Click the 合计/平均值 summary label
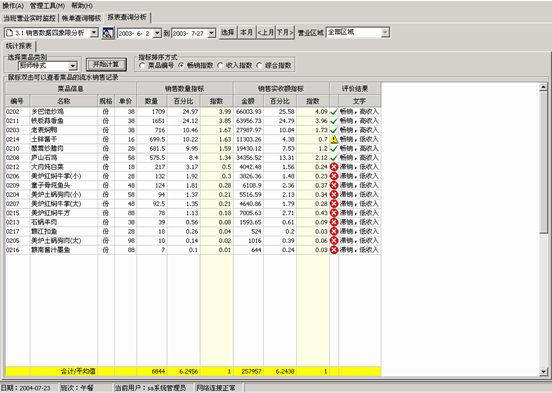The width and height of the screenshot is (552, 393). pyautogui.click(x=78, y=371)
